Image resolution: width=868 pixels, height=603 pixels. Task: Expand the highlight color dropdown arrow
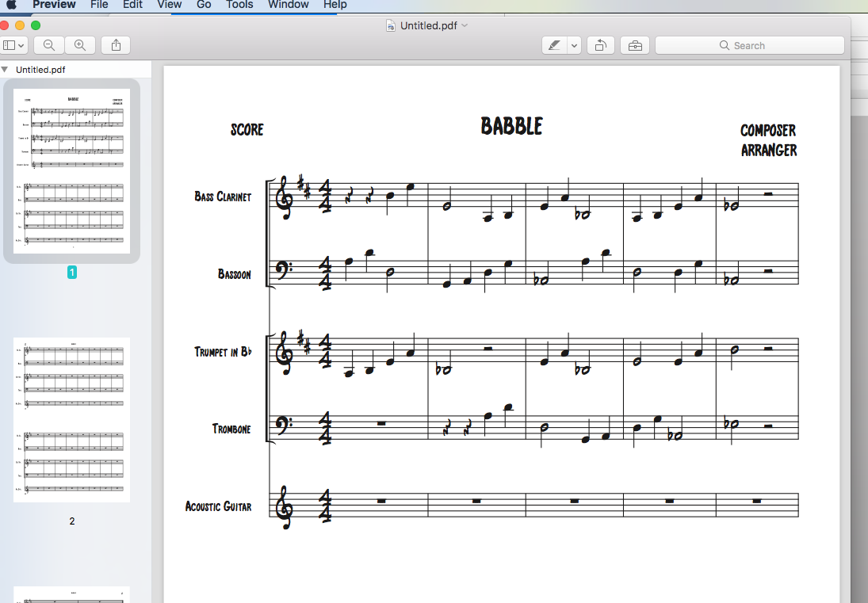575,46
